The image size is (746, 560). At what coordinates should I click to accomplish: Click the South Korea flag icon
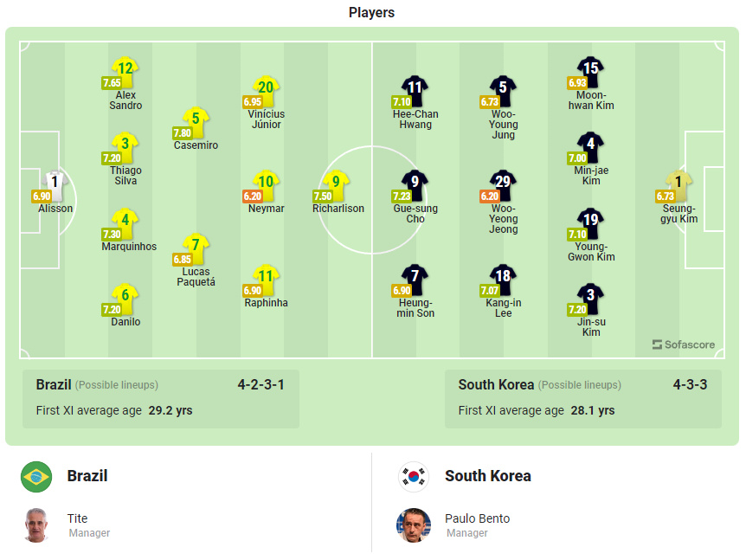414,476
